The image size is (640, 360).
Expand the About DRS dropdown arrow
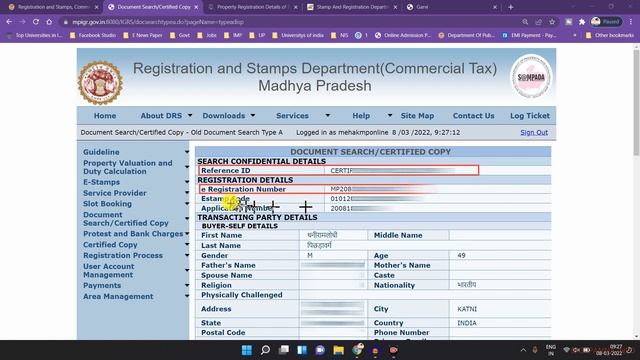point(190,116)
